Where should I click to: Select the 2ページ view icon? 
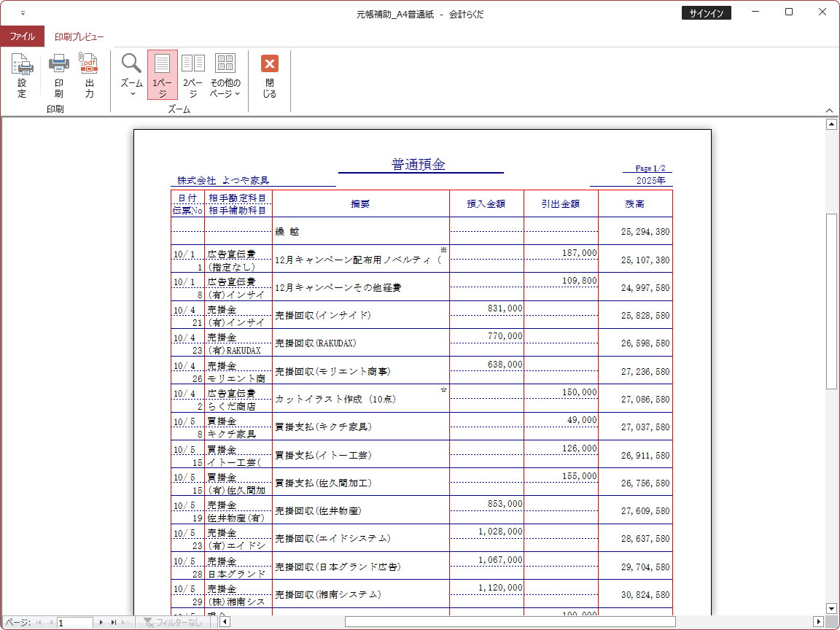(x=193, y=74)
